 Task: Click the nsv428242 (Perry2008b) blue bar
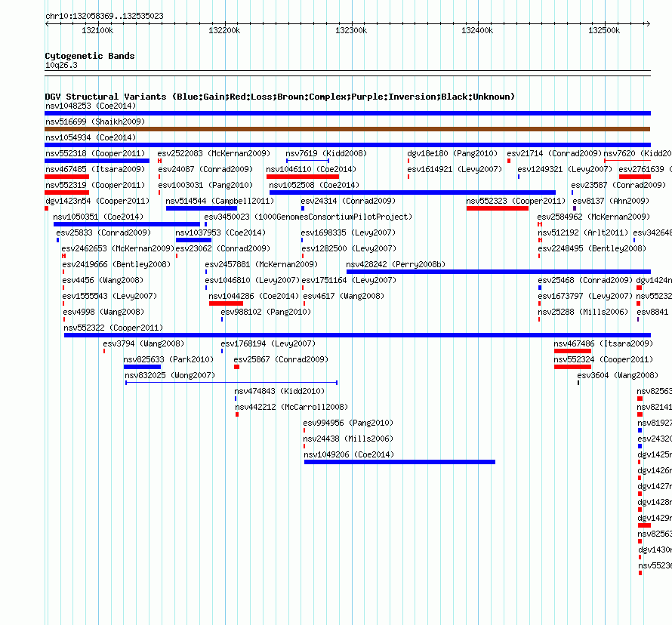[498, 272]
